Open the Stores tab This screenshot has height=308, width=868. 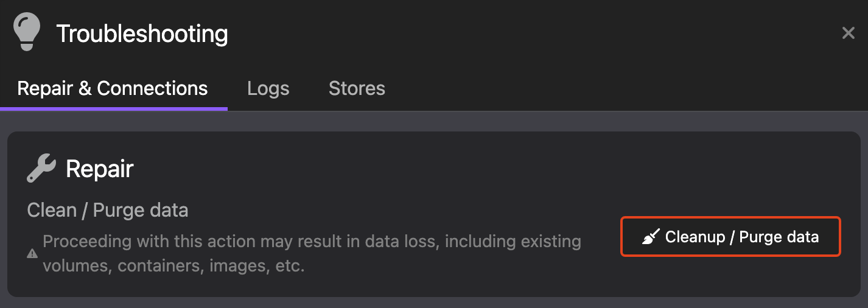point(357,88)
